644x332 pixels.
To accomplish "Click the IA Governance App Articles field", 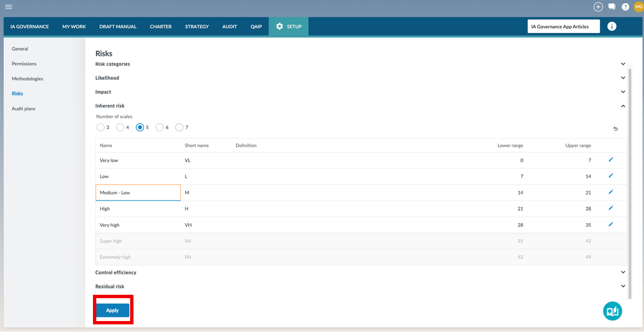I will coord(563,27).
